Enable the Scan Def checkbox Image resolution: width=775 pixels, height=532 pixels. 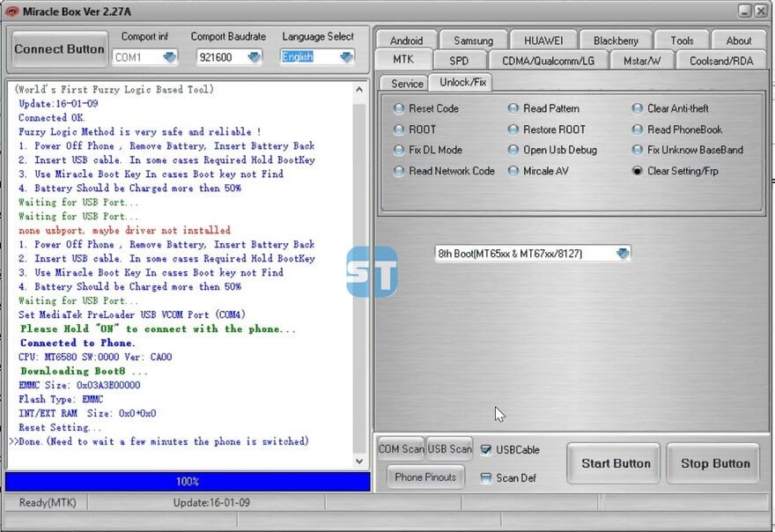coord(486,478)
